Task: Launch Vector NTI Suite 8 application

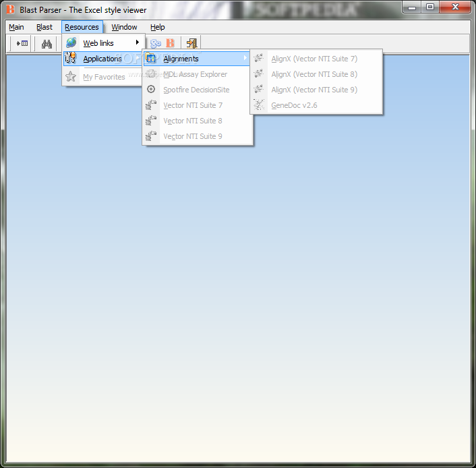Action: coord(197,121)
